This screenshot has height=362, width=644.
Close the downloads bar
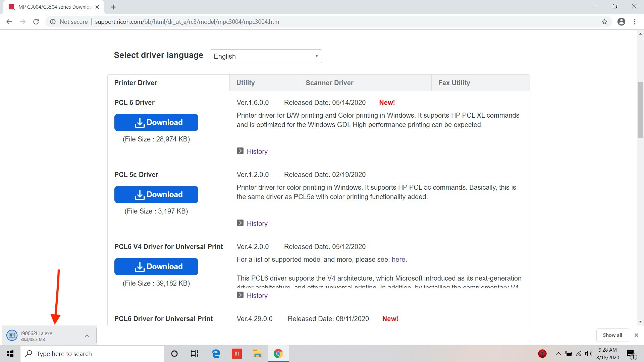click(x=636, y=335)
